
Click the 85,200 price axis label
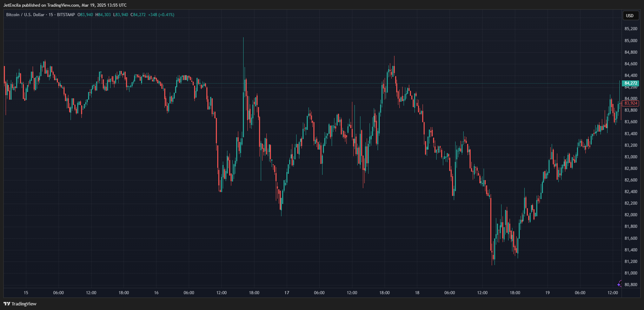pyautogui.click(x=631, y=29)
